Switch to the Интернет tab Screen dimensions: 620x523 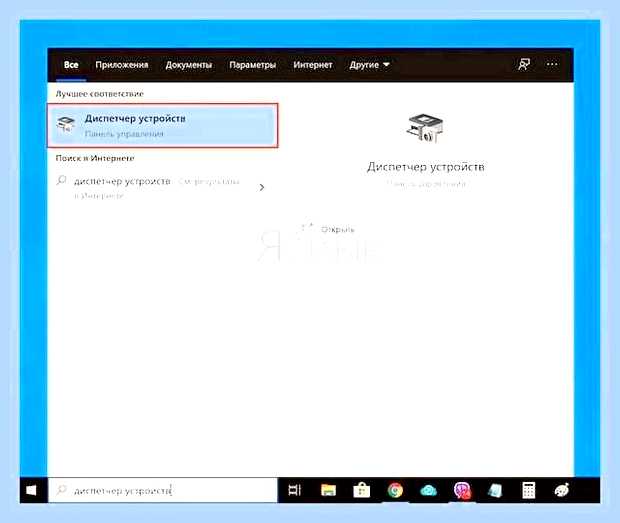click(x=313, y=65)
